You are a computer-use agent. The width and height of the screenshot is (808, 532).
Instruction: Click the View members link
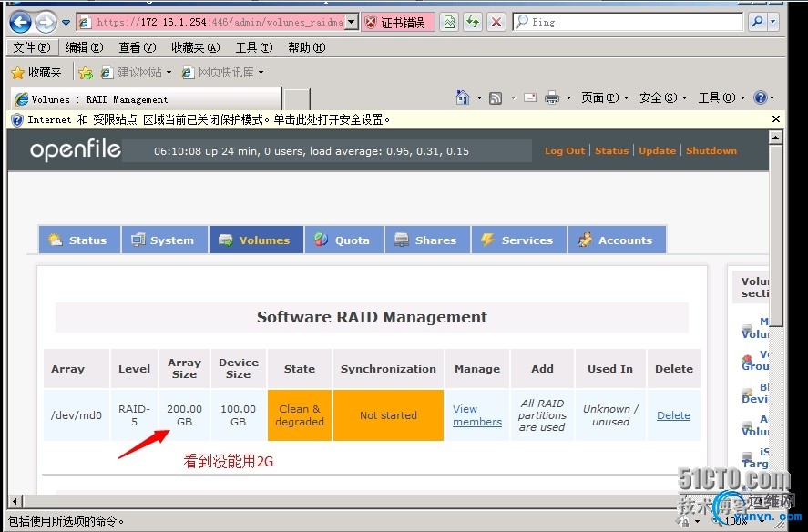click(477, 415)
